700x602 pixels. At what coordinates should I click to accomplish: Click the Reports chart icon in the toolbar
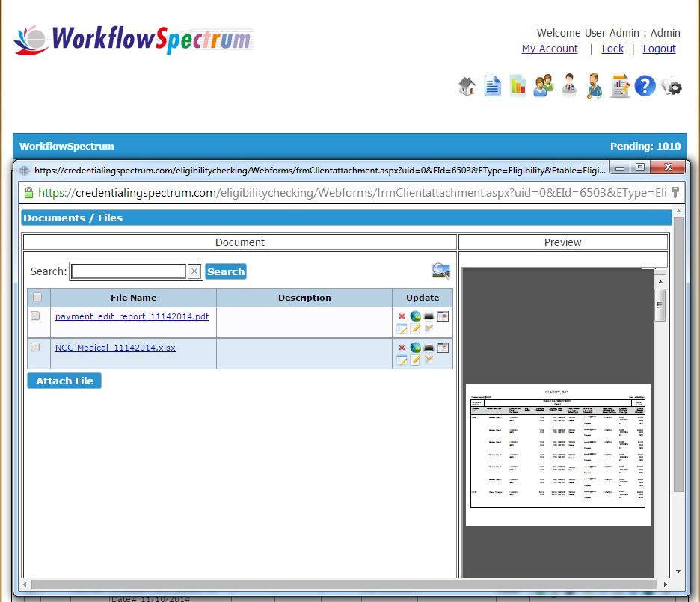[518, 86]
